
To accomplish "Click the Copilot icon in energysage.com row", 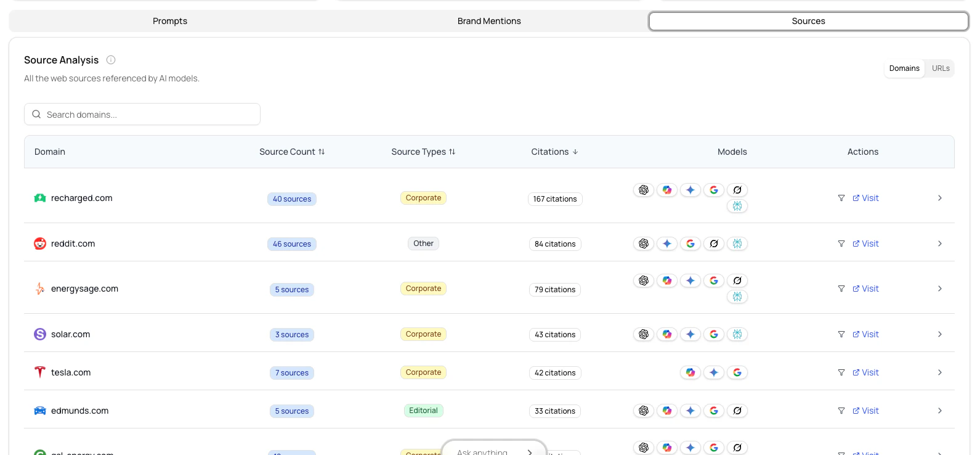I will [x=667, y=281].
